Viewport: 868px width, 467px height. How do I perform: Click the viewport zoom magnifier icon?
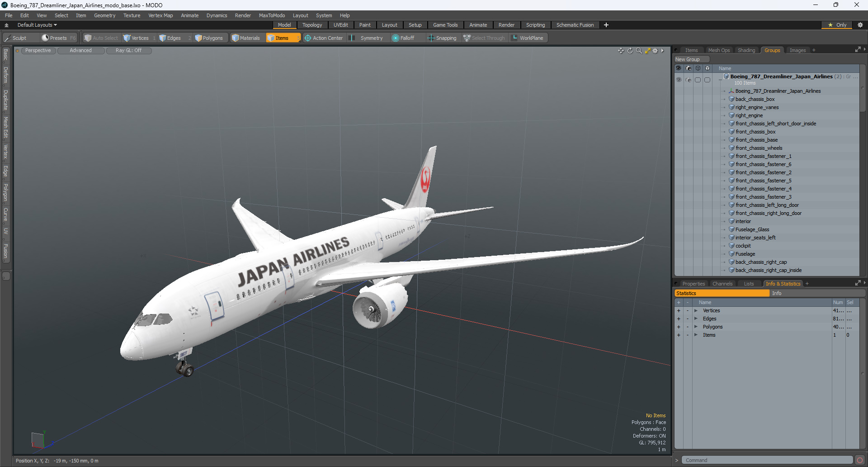tap(639, 51)
